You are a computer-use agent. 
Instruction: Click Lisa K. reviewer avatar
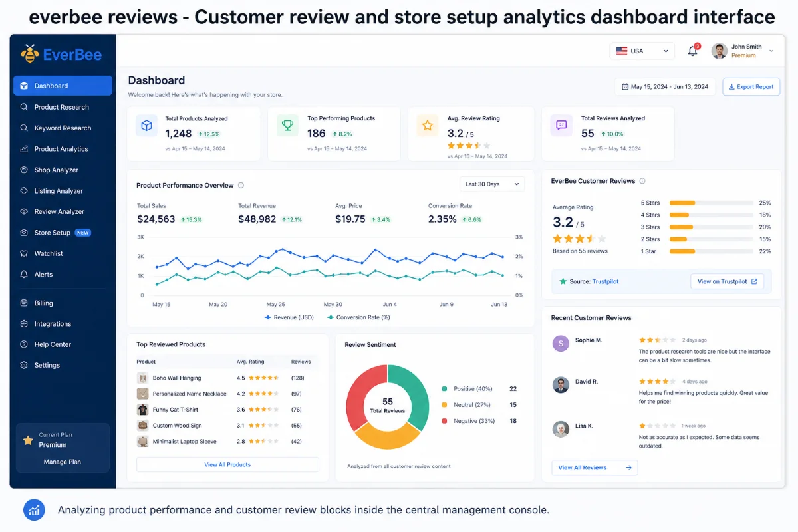tap(561, 429)
